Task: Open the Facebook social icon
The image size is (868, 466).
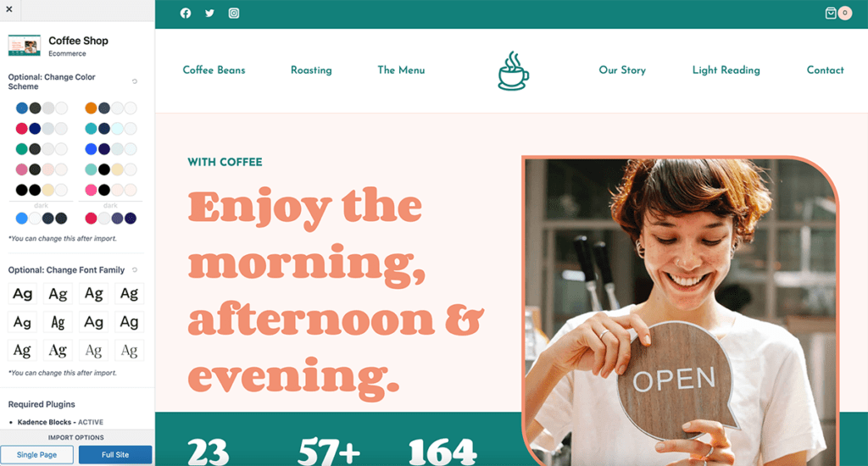Action: pos(186,14)
